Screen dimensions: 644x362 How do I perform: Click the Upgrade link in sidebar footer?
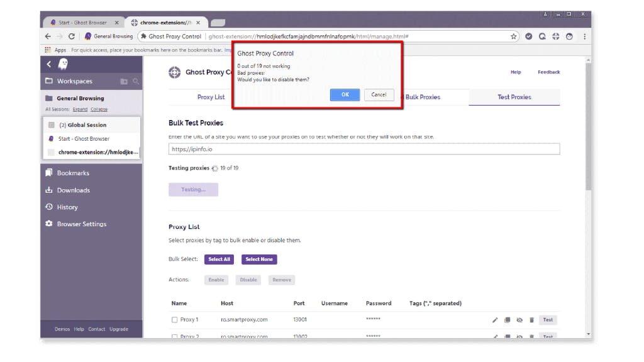[x=119, y=329]
